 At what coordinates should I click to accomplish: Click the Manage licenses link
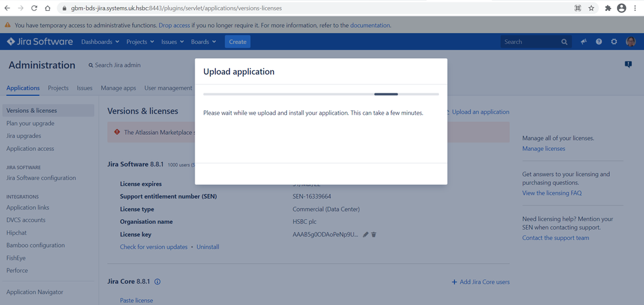(544, 148)
